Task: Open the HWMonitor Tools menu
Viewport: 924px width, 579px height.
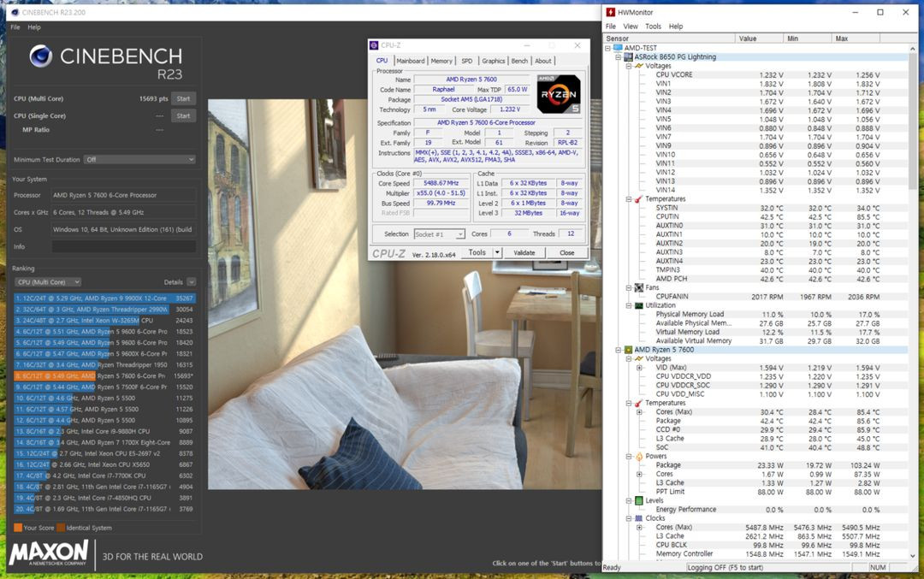Action: pos(653,27)
